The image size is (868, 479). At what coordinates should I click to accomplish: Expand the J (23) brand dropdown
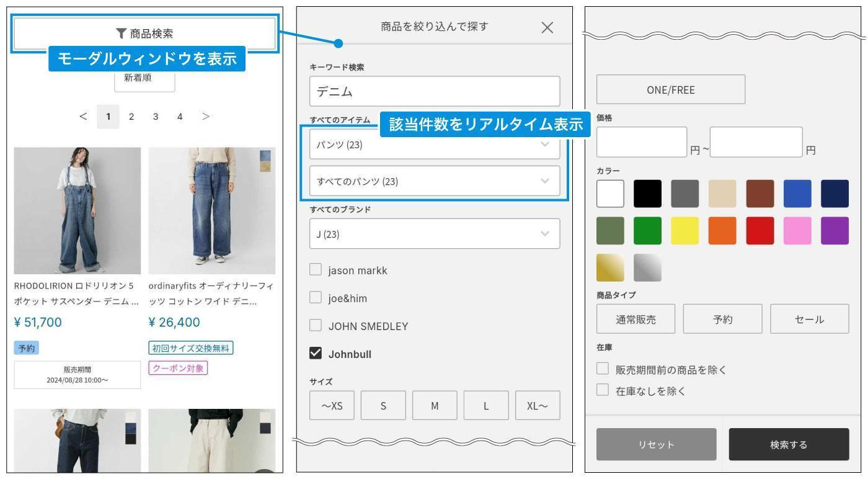(x=434, y=234)
